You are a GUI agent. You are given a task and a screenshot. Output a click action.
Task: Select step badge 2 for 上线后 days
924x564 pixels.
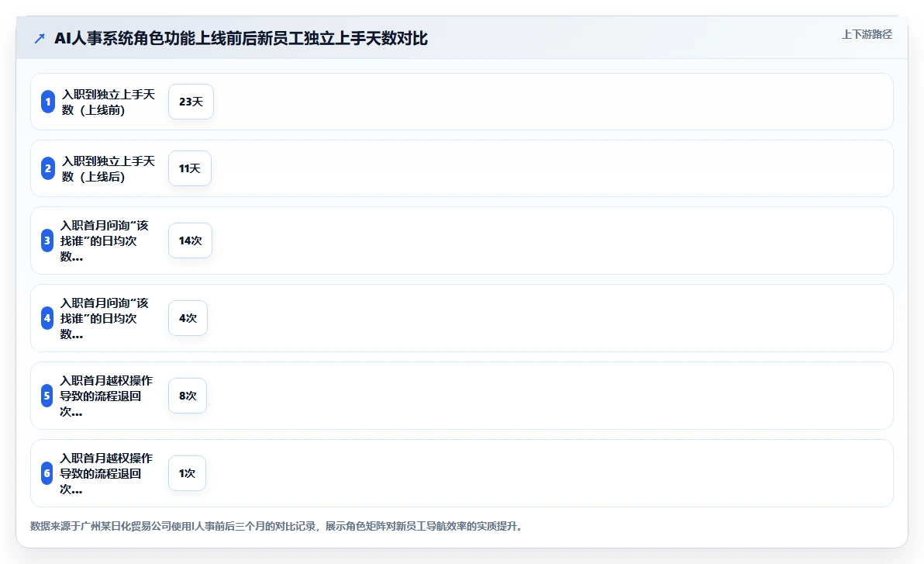(48, 168)
